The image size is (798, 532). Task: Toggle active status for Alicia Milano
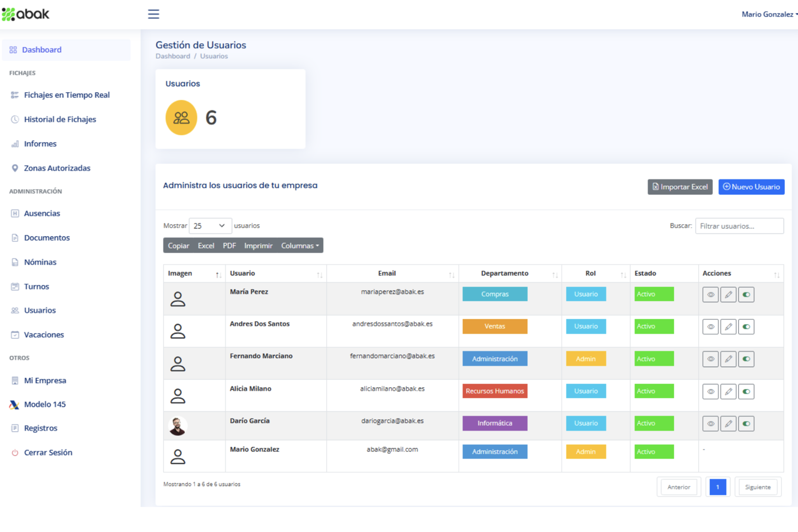tap(746, 391)
